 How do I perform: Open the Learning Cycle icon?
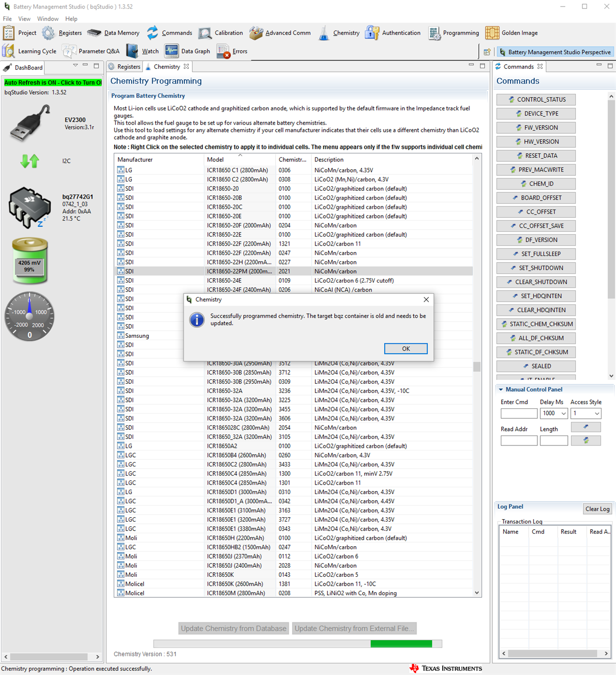click(x=9, y=51)
